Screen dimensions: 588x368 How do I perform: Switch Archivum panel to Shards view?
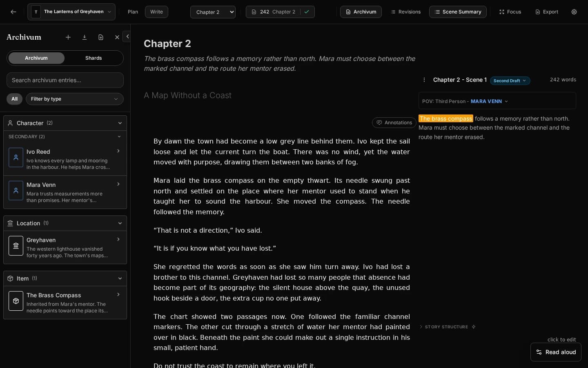pyautogui.click(x=94, y=58)
